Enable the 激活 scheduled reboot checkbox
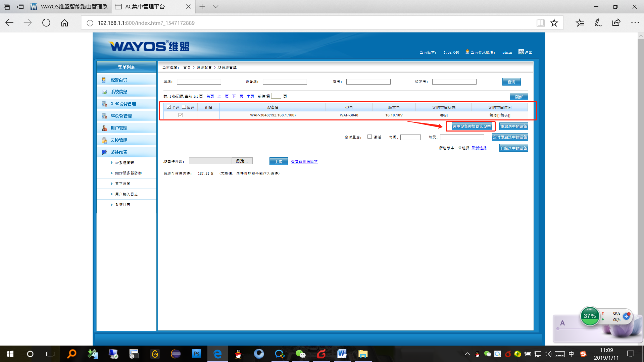This screenshot has height=362, width=644. tap(369, 137)
